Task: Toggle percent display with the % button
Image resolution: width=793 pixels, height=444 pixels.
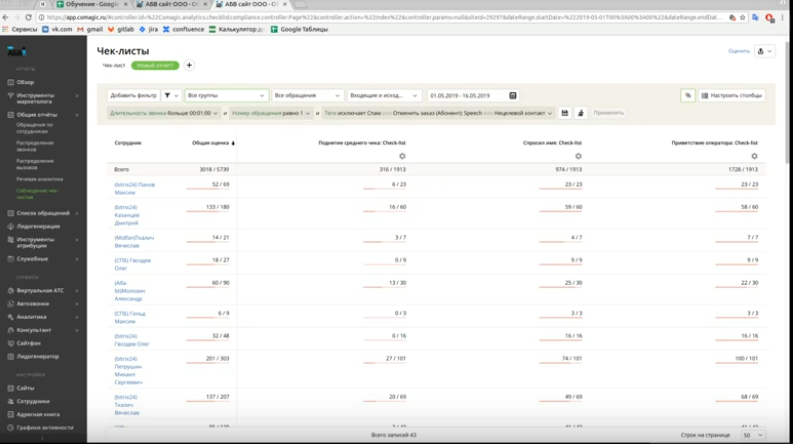Action: coord(688,95)
